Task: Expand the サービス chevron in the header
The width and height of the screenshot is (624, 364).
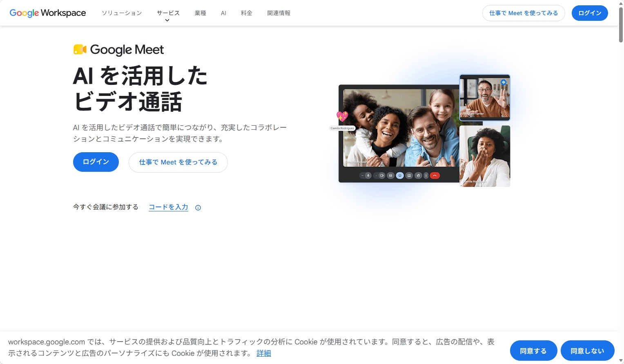Action: (x=167, y=20)
